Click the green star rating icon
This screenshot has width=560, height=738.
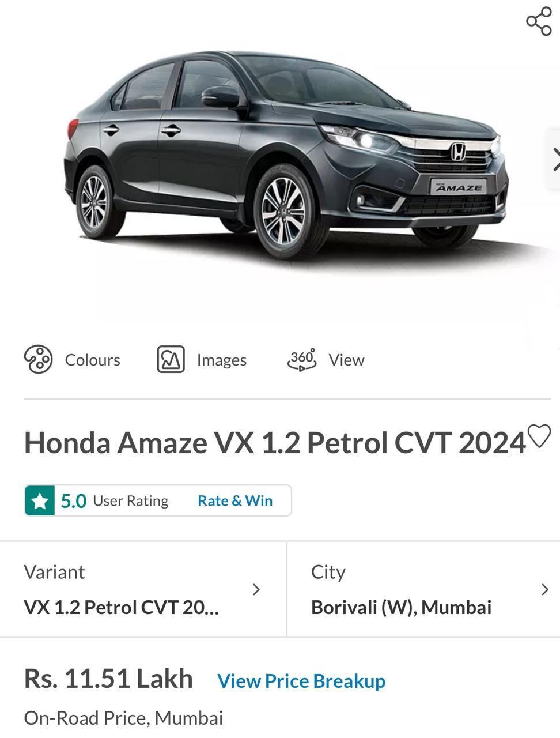pyautogui.click(x=40, y=500)
